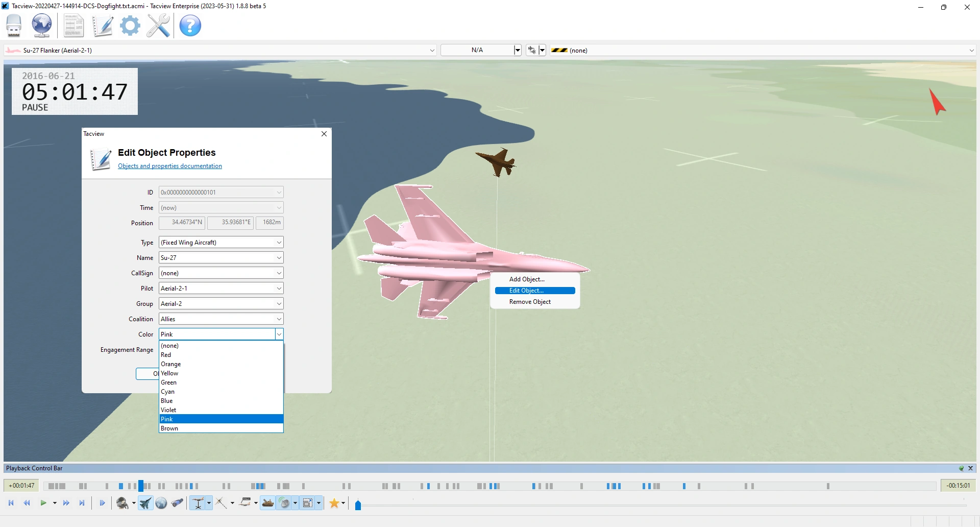Open the real-time telemetry globe icon
Viewport: 980px width, 527px height.
point(41,26)
